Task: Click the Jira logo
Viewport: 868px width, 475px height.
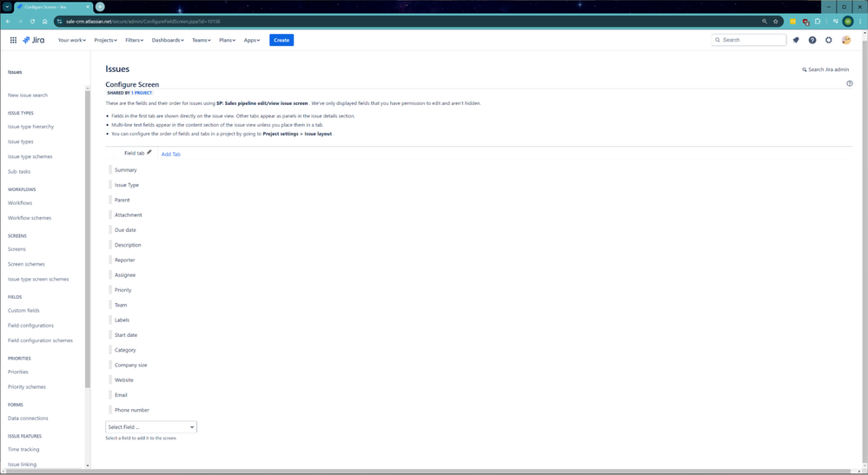Action: [33, 40]
